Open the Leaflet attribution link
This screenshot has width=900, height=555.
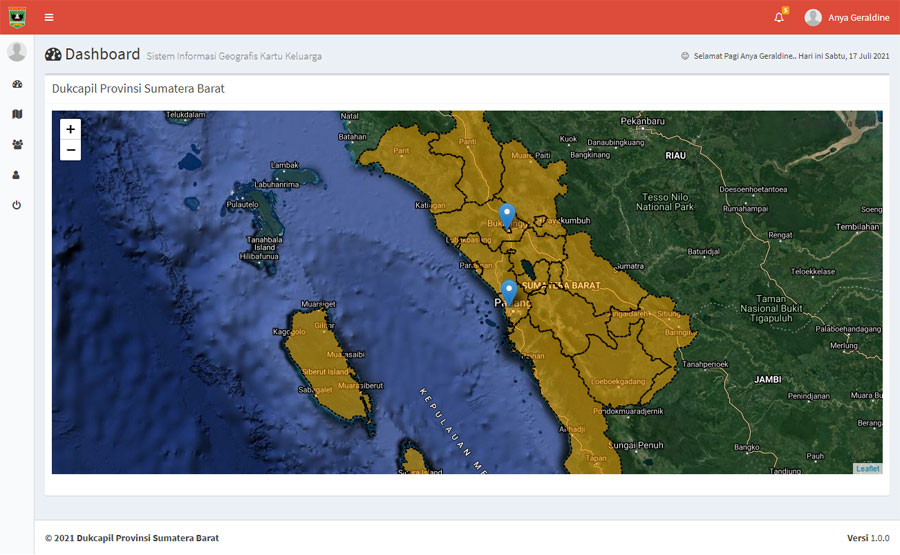pyautogui.click(x=867, y=468)
